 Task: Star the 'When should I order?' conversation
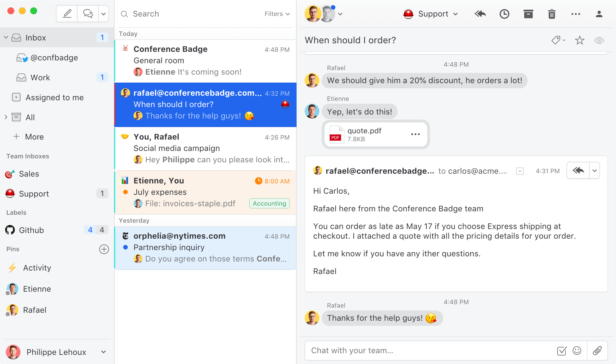[580, 40]
